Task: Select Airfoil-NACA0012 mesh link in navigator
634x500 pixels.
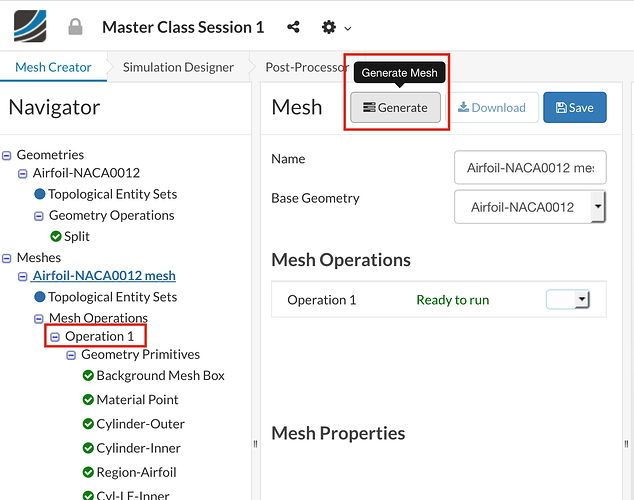Action: click(104, 276)
